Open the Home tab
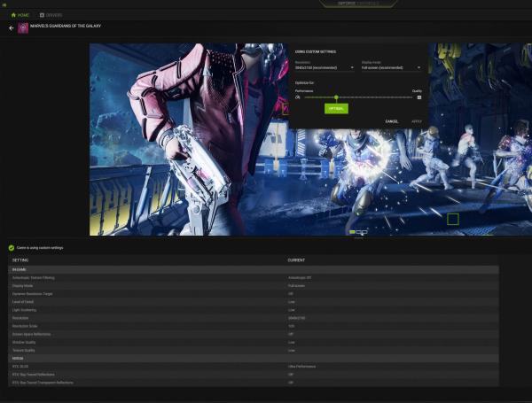 click(x=20, y=15)
